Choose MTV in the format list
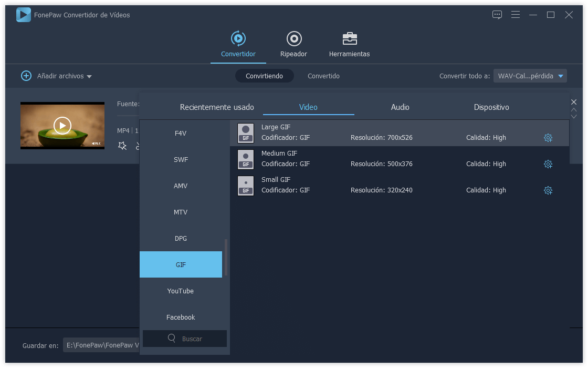This screenshot has height=368, width=588. (181, 212)
